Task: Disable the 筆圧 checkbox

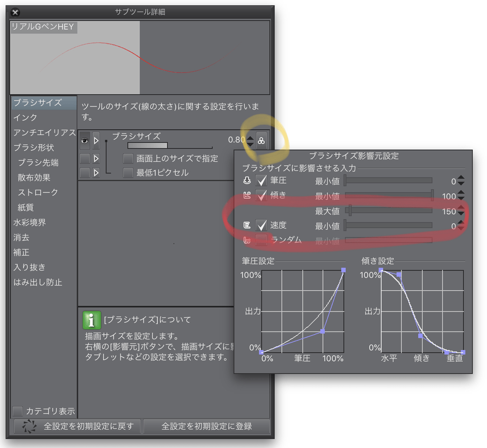Action: point(261,180)
